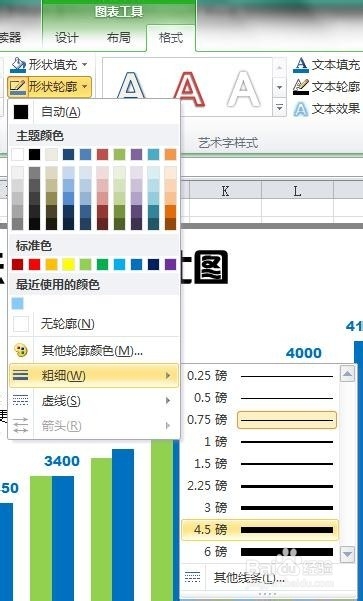Image resolution: width=363 pixels, height=601 pixels.
Task: Click the lines icon beside 其他线条
Action: (192, 576)
